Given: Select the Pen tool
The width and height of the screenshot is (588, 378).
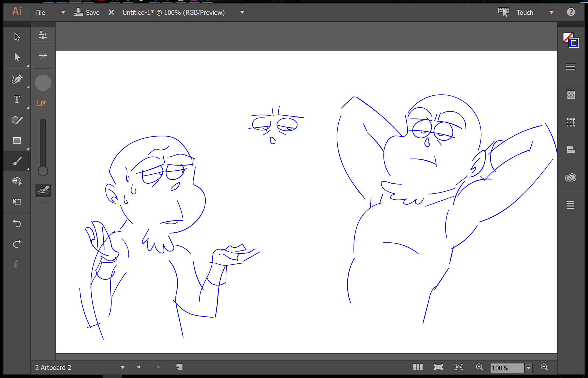Looking at the screenshot, I should click(17, 79).
